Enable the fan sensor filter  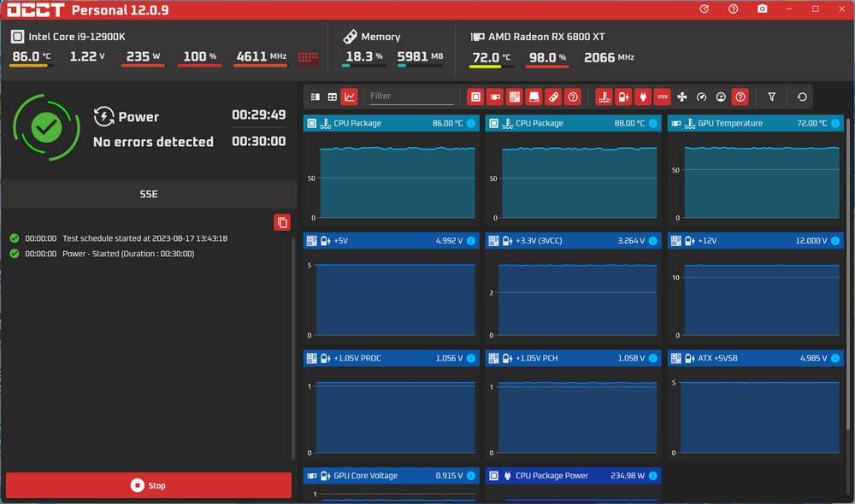point(681,97)
